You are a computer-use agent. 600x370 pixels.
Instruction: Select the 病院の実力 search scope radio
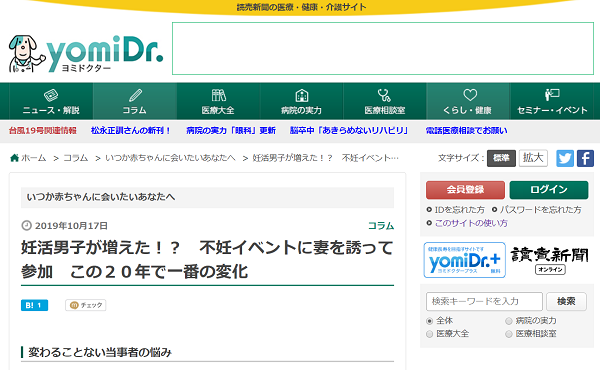pos(509,321)
